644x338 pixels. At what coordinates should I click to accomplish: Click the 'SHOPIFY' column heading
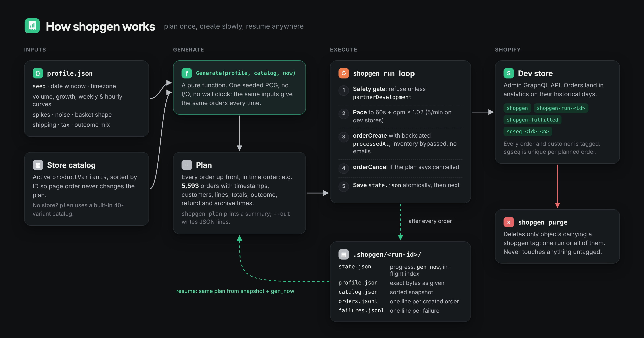pos(508,49)
